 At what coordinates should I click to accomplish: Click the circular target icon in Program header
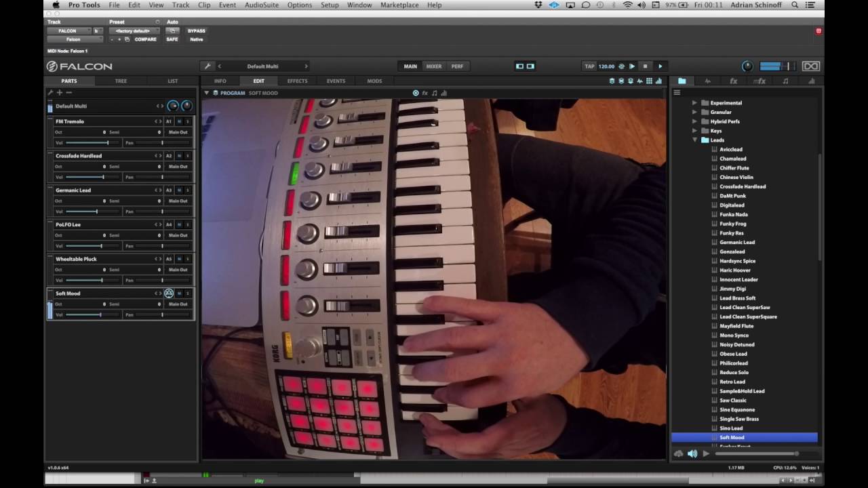(x=416, y=93)
